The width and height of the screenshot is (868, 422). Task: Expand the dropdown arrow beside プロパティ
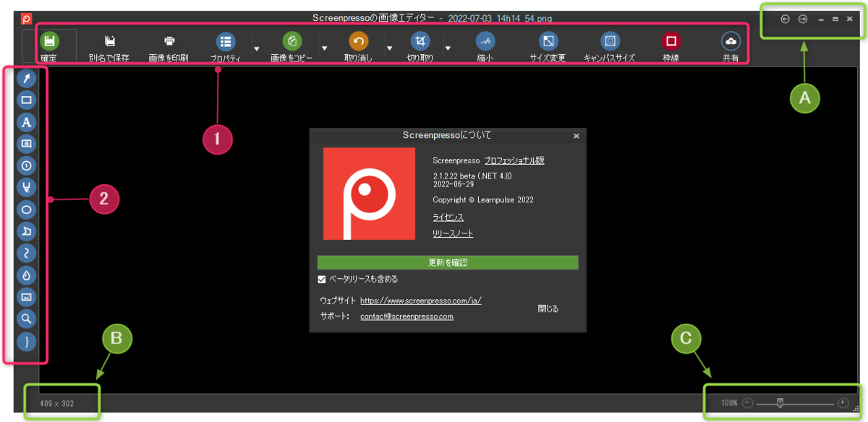tap(256, 48)
